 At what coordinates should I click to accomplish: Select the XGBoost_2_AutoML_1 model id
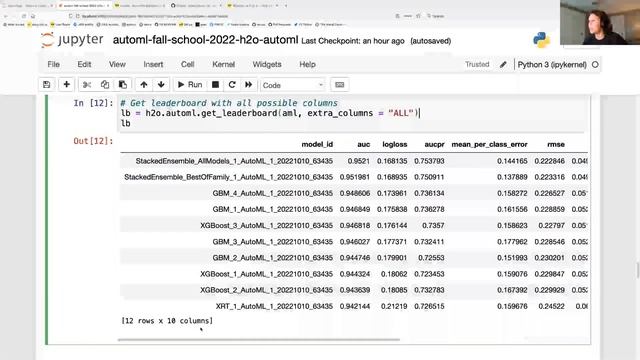[267, 290]
